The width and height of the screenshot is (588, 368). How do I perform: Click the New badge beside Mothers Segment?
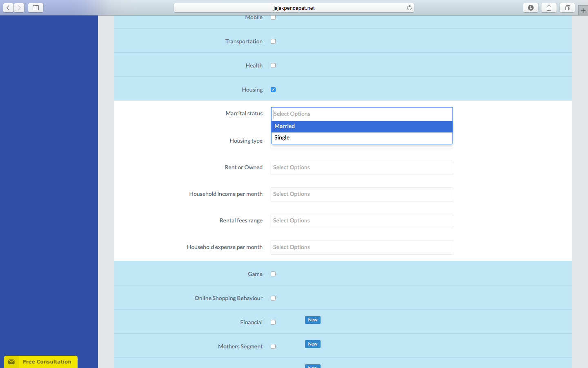(x=313, y=344)
